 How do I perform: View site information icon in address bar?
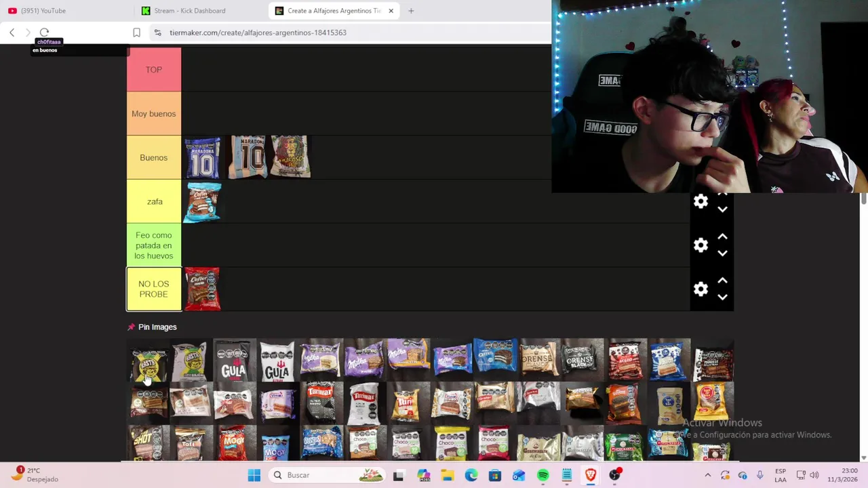click(x=157, y=33)
